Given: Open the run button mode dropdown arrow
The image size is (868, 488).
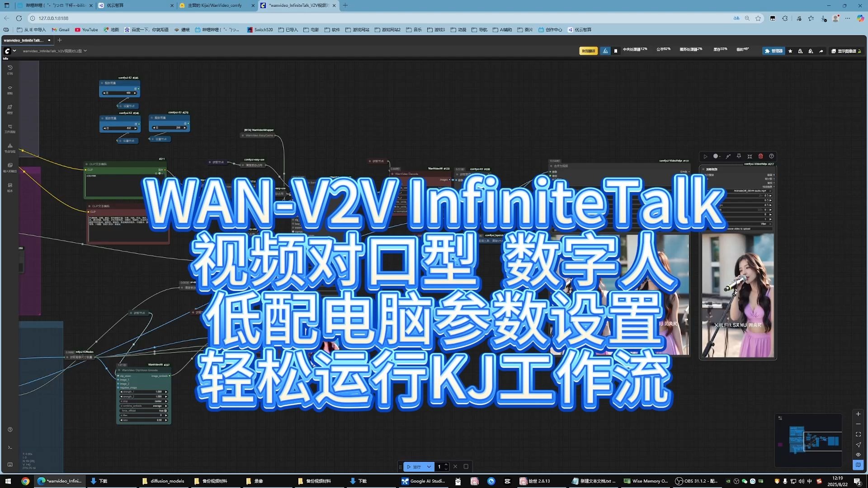Looking at the screenshot, I should point(429,467).
